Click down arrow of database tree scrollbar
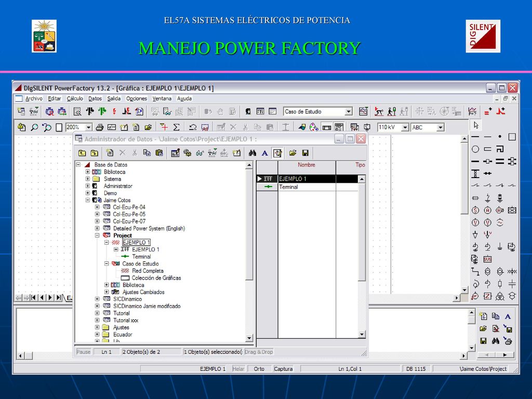Viewport: 532px width, 399px height. [249, 338]
